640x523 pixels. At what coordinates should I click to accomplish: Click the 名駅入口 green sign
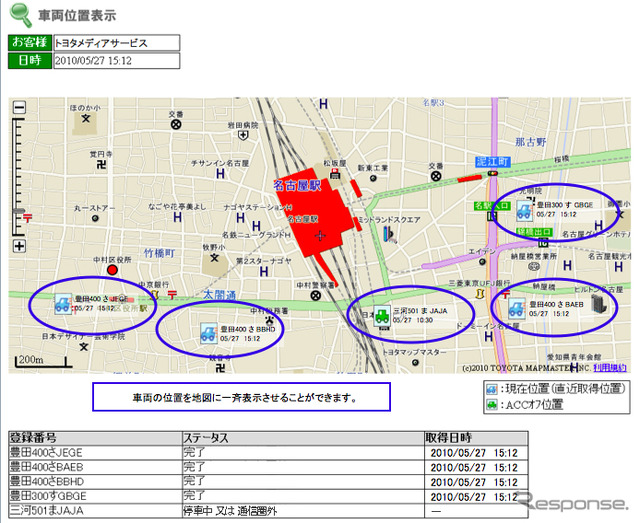coord(491,206)
